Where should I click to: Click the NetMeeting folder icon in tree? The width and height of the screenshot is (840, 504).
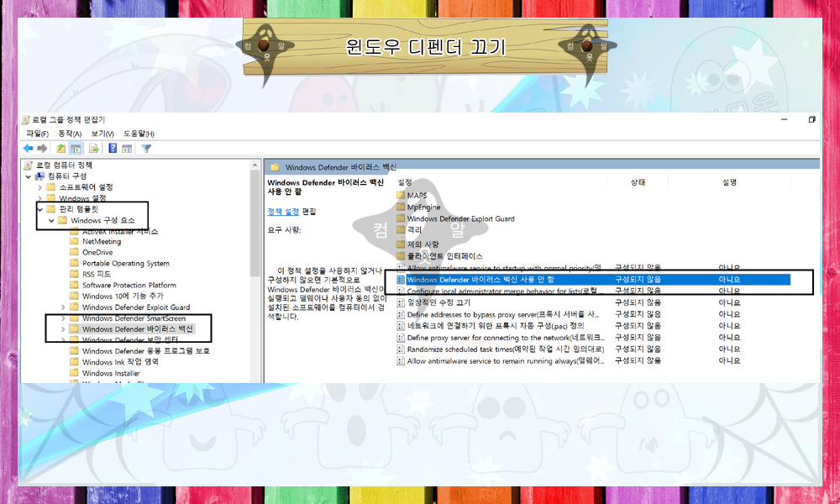[74, 242]
